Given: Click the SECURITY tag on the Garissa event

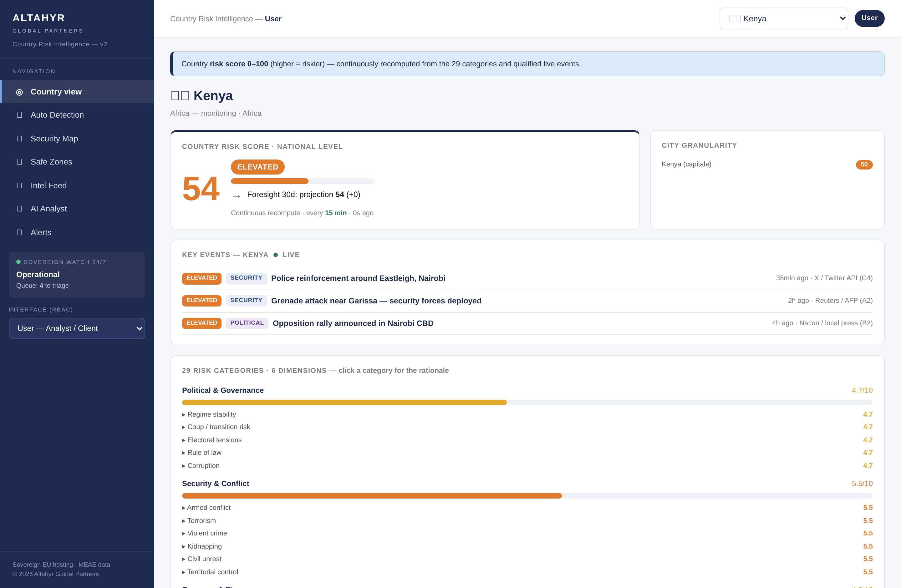Looking at the screenshot, I should coord(246,301).
